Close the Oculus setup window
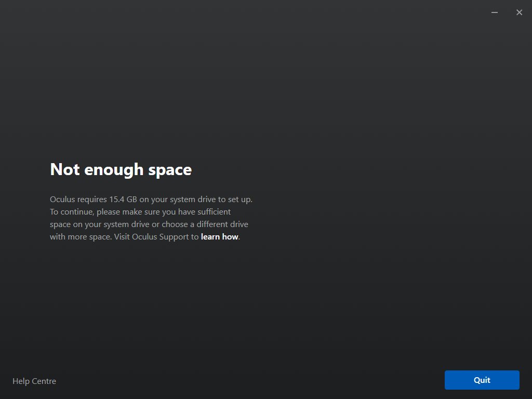The width and height of the screenshot is (532, 399). point(519,12)
